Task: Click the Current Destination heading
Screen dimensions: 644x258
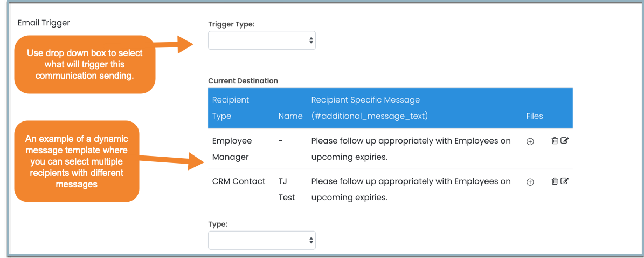Action: click(243, 80)
